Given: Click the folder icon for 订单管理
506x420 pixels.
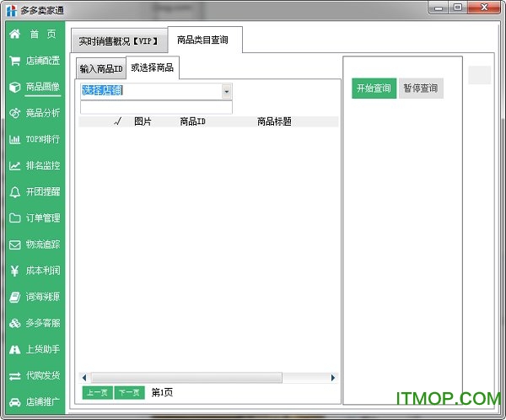Looking at the screenshot, I should tap(15, 218).
